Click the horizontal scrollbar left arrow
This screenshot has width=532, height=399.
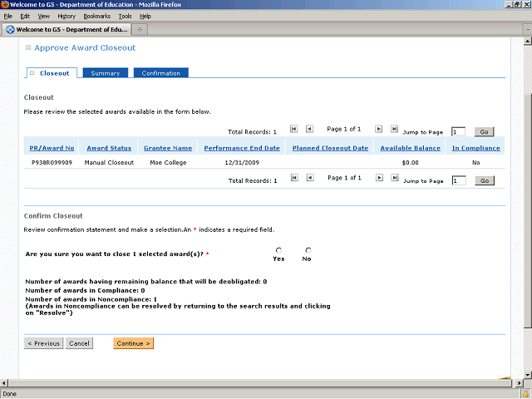3,383
